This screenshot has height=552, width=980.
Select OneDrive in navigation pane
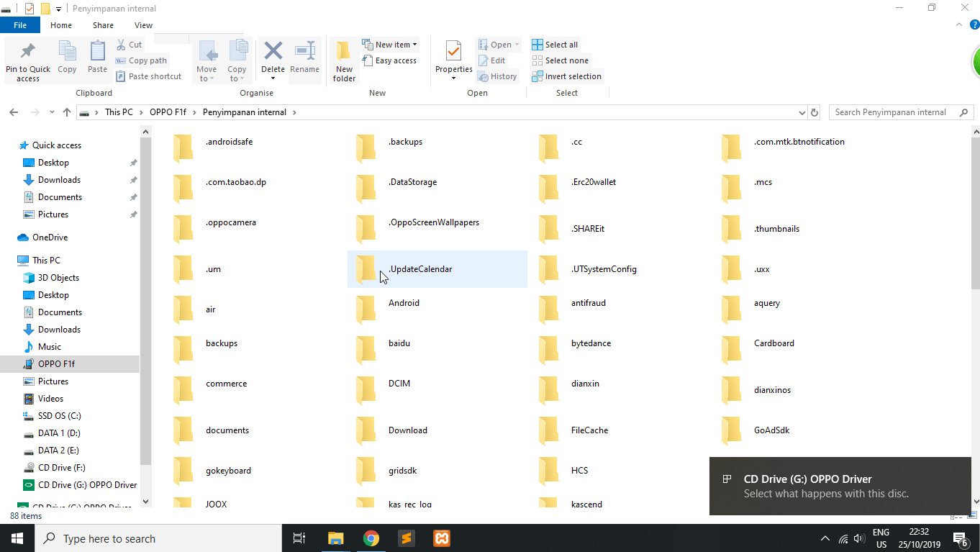click(50, 237)
